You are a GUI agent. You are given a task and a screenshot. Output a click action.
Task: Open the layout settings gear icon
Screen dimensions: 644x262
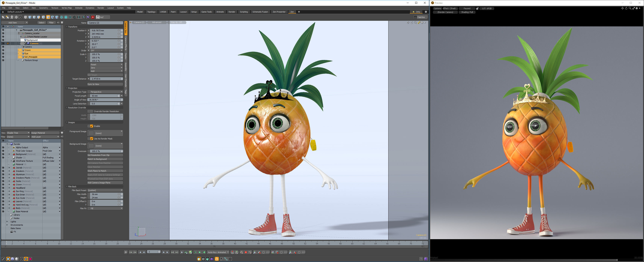(x=426, y=12)
